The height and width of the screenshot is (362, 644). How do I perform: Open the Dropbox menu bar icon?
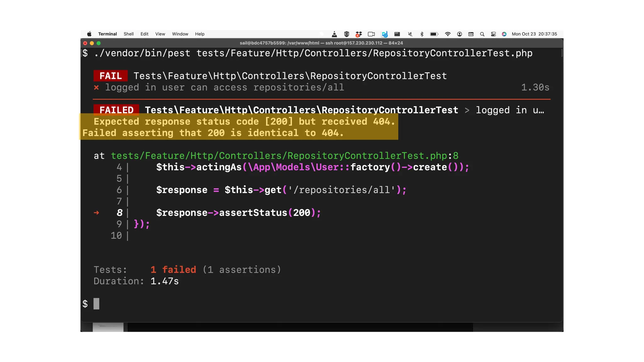[x=358, y=34]
